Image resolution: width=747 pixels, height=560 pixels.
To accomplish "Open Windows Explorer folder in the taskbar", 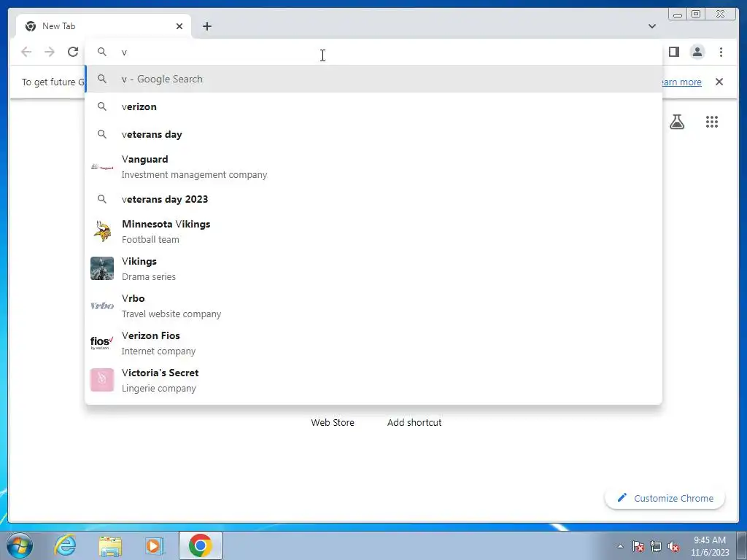I will click(111, 546).
